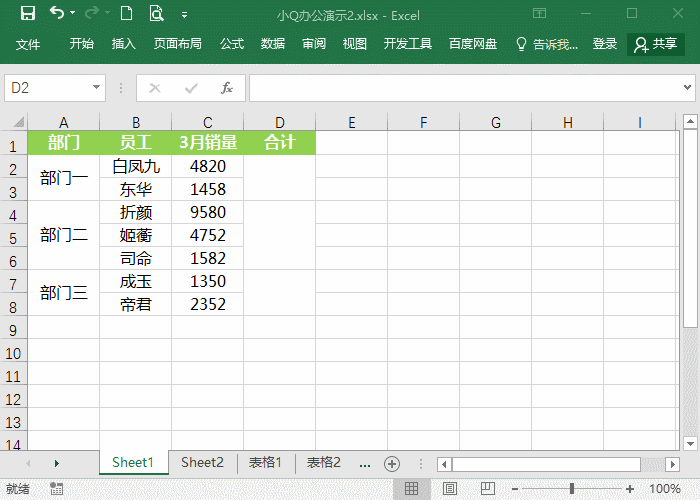The width and height of the screenshot is (700, 500).
Task: Click the 合计 header cell
Action: [x=280, y=142]
